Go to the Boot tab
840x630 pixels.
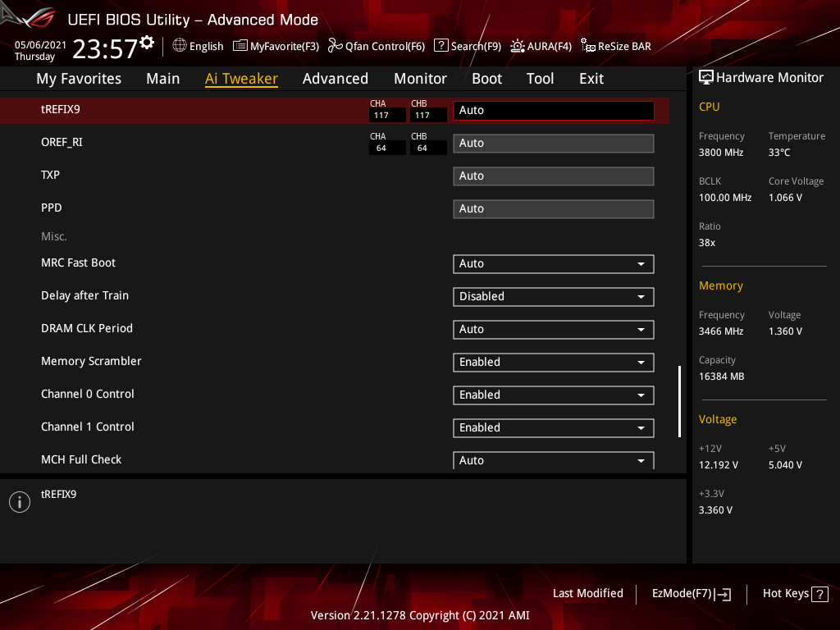(486, 79)
